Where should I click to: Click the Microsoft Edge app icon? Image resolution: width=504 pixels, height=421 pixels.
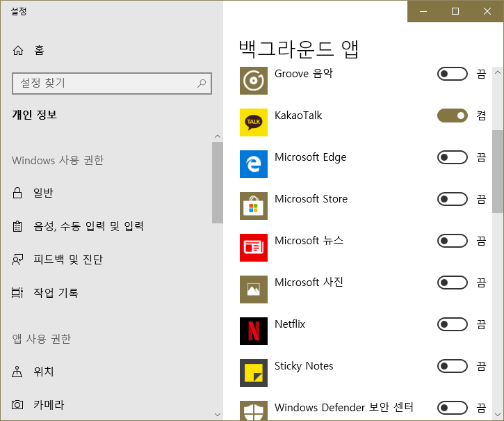point(254,164)
